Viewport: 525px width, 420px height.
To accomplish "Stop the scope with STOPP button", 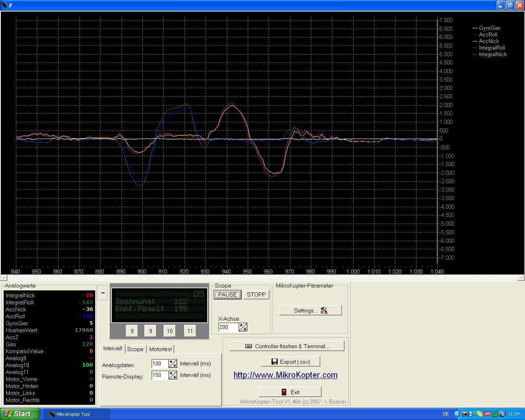I will tap(256, 294).
